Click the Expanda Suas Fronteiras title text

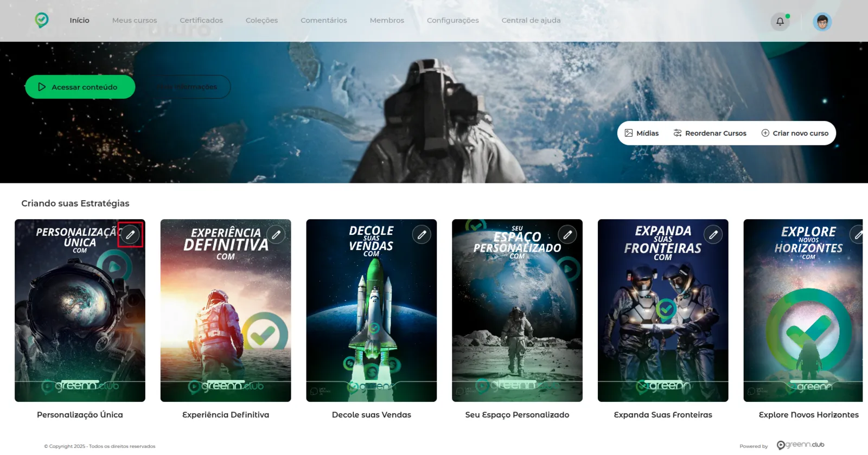coord(663,415)
